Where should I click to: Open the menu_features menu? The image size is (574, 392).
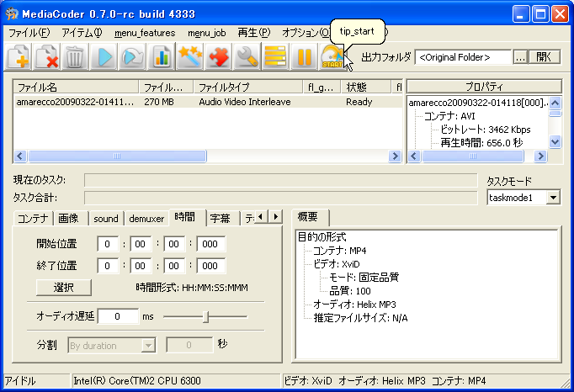click(145, 33)
